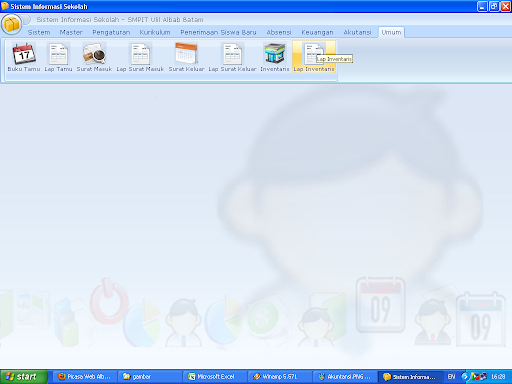Open the Keuangan ribbon tab
The width and height of the screenshot is (512, 384).
pyautogui.click(x=317, y=32)
